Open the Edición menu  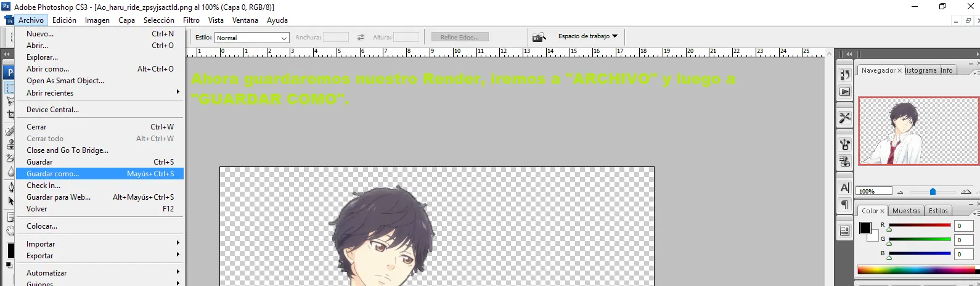tap(64, 20)
